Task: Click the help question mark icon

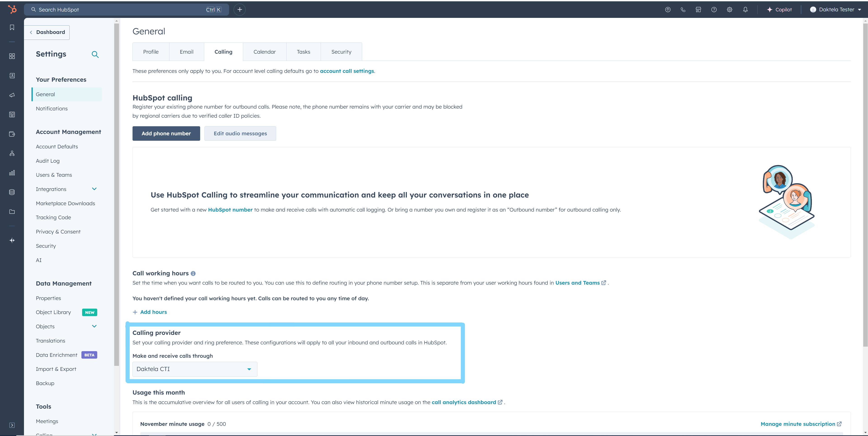Action: click(x=714, y=10)
